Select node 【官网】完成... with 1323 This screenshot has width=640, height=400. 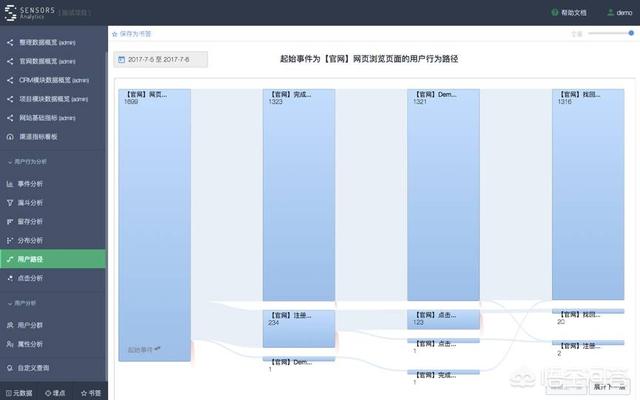[299, 195]
